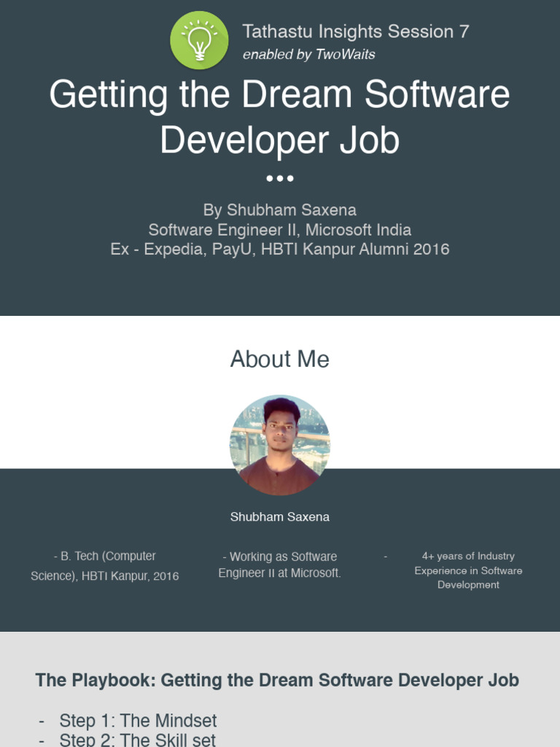
Task: Click the 'B. Tech (Computer Science)' bullet
Action: pos(105,566)
